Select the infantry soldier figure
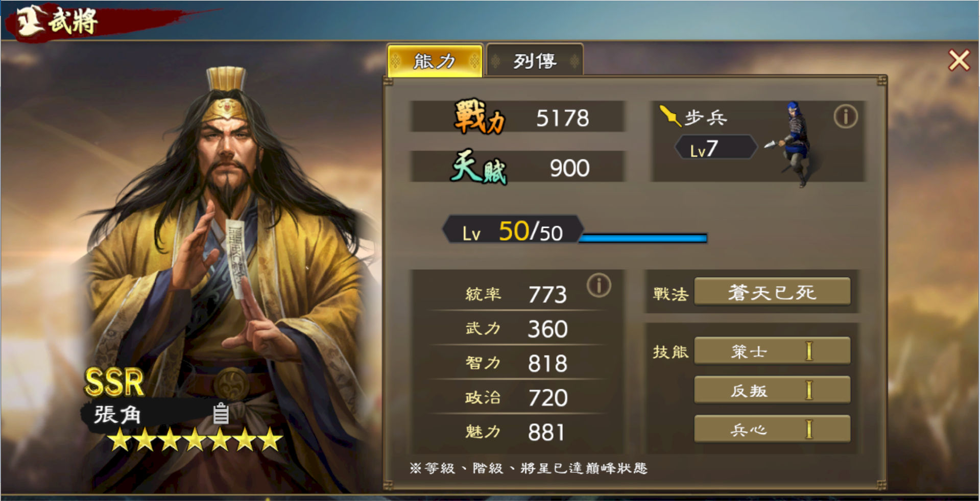This screenshot has height=501, width=980. pyautogui.click(x=792, y=144)
